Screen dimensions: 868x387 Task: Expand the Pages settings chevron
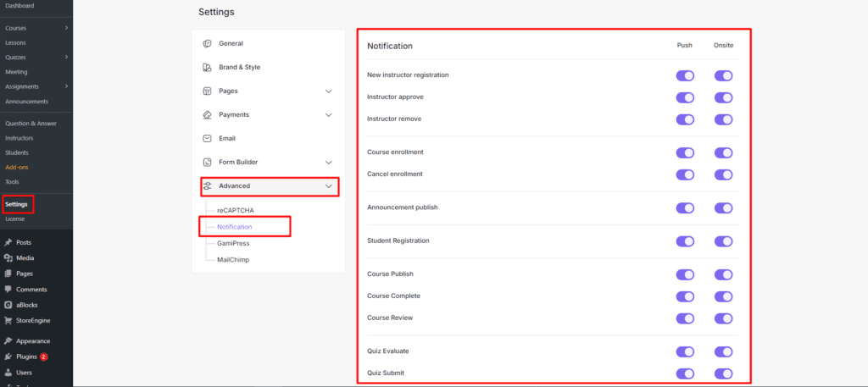click(328, 91)
